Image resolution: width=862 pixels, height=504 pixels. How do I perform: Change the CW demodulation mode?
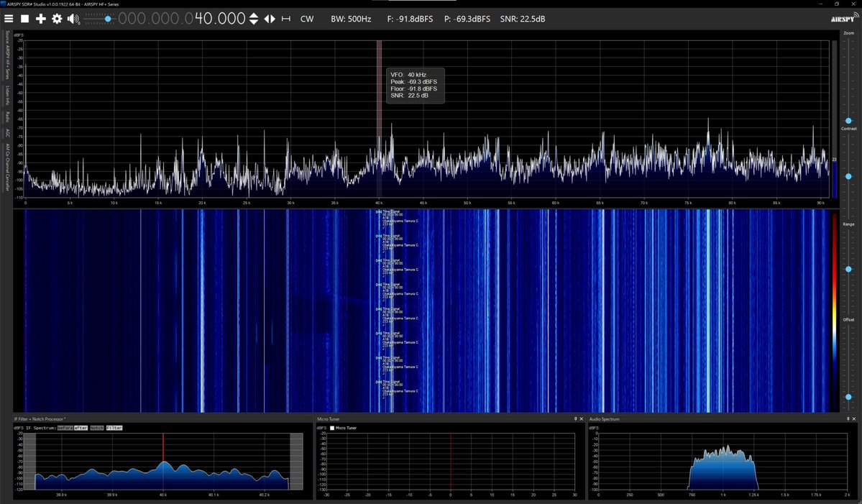tap(307, 19)
